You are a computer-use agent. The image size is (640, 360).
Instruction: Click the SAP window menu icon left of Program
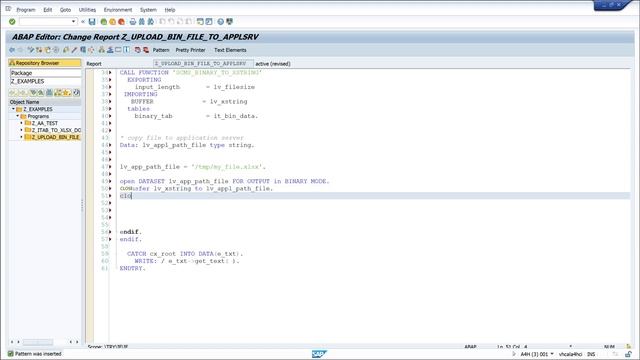pyautogui.click(x=8, y=9)
